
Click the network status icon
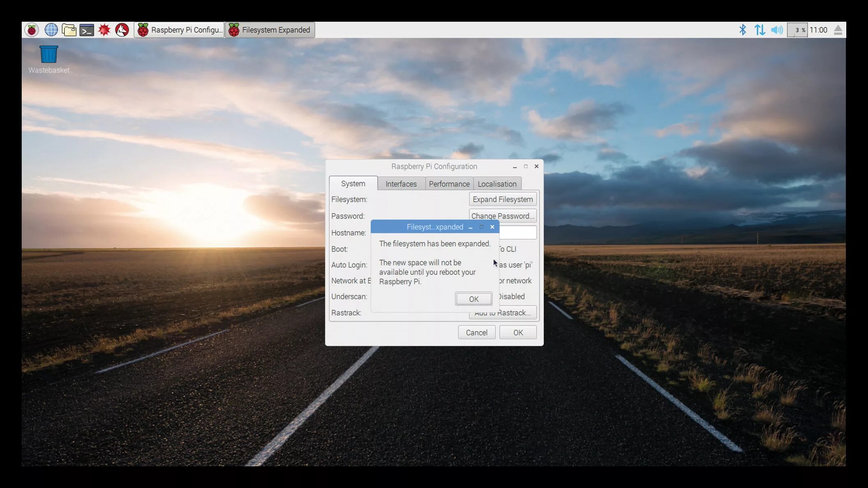pyautogui.click(x=760, y=30)
